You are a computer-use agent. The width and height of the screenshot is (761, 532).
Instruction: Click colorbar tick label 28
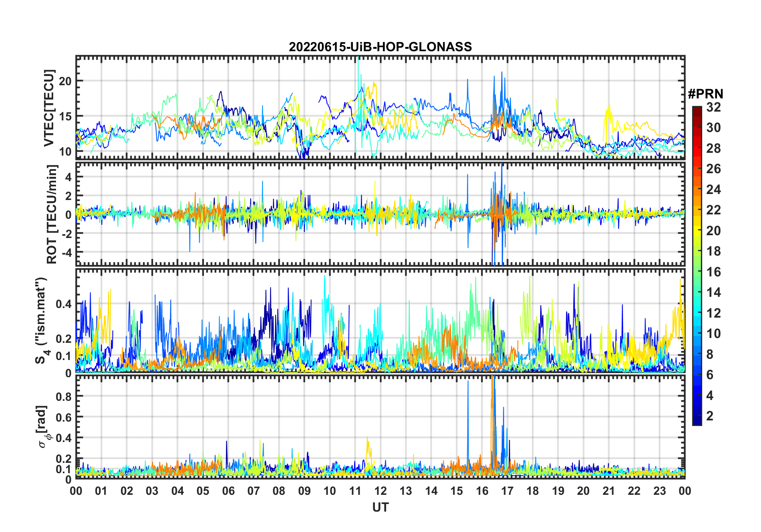click(713, 148)
